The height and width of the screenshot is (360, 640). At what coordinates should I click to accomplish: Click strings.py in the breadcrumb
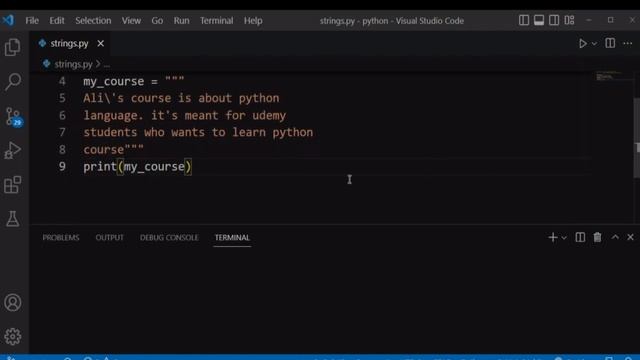coord(73,64)
